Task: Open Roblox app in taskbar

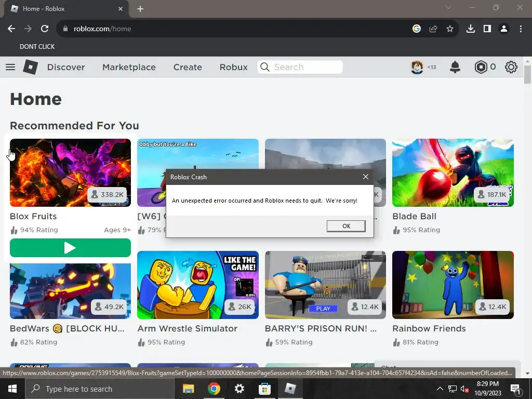Action: click(290, 389)
